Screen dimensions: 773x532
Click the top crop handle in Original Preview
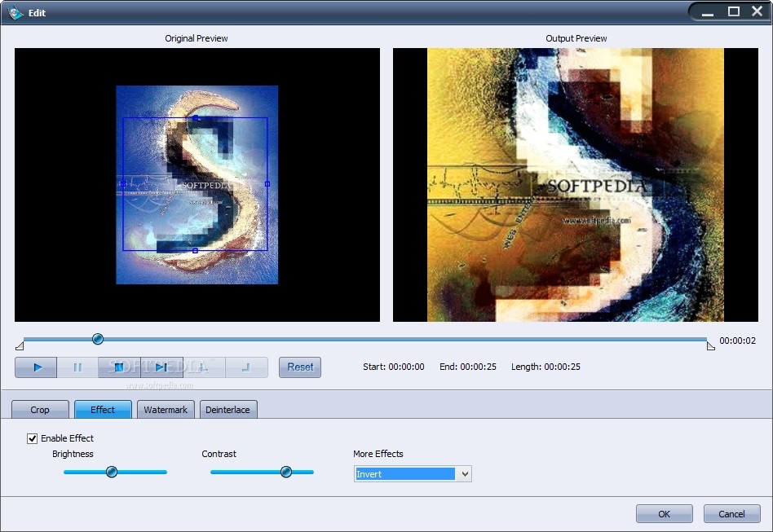click(x=196, y=118)
